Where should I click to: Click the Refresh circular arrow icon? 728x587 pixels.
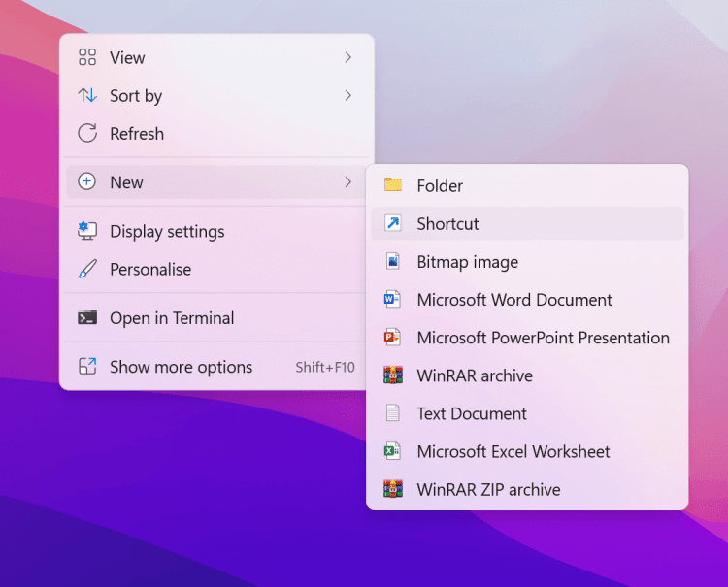coord(87,134)
